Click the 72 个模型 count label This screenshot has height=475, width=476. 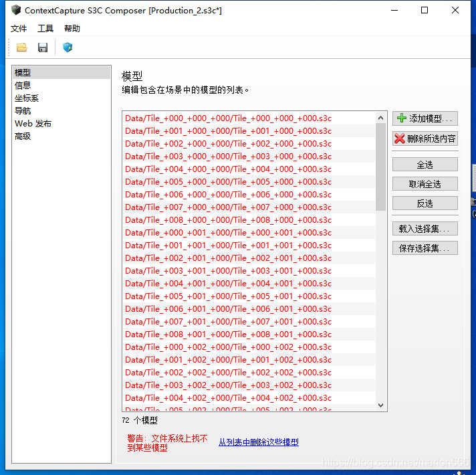(x=140, y=420)
